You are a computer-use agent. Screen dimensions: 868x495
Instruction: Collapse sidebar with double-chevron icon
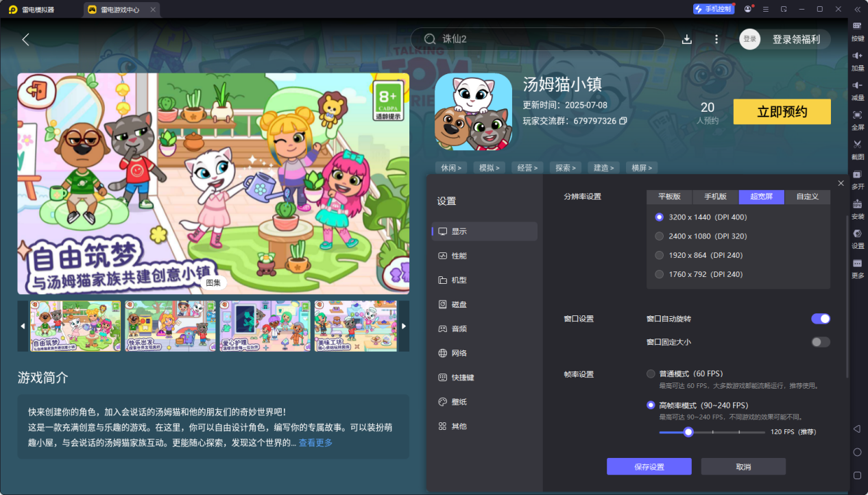click(857, 9)
